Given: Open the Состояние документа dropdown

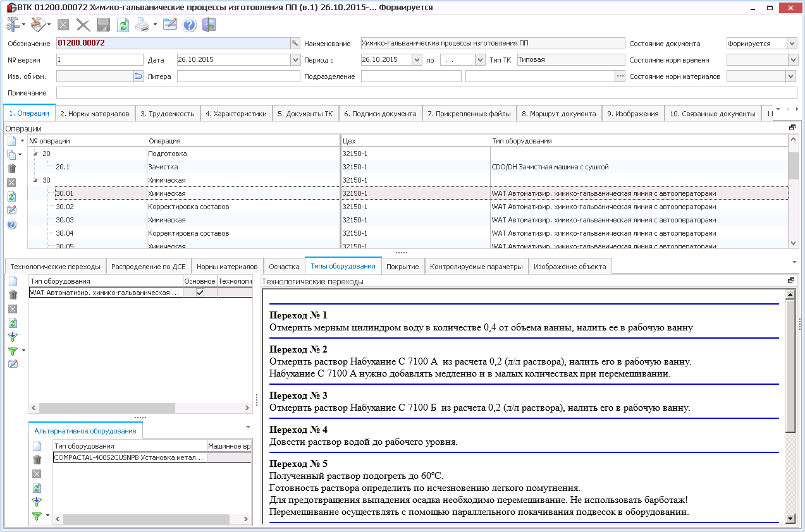Looking at the screenshot, I should [x=792, y=44].
